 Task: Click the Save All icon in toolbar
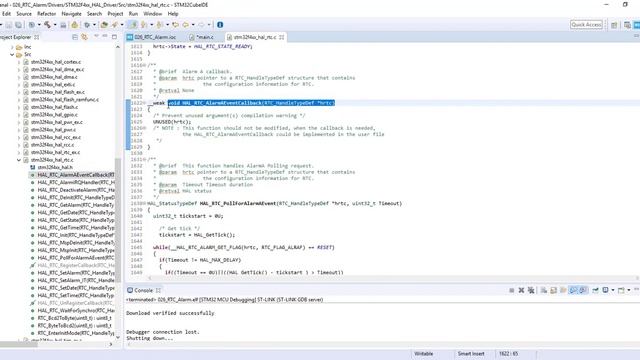[18, 25]
